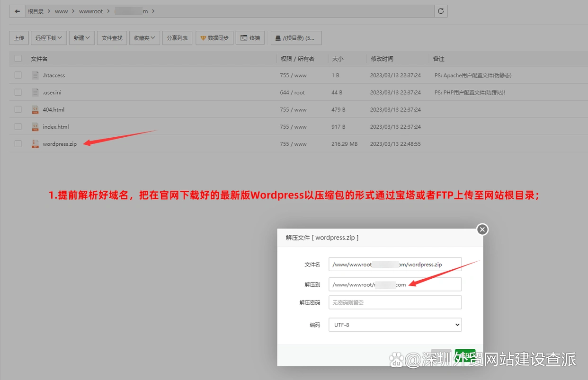Close the 解压文件 dialog with X

[482, 230]
